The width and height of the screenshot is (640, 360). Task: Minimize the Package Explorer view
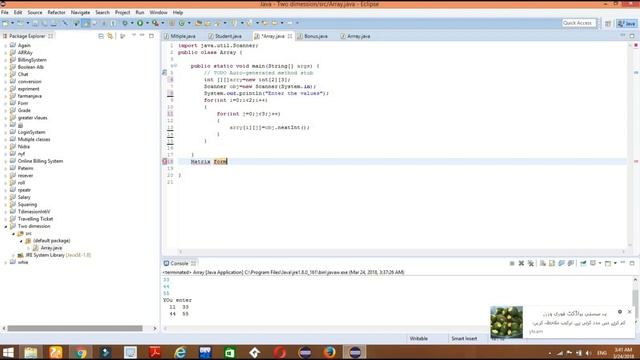[142, 36]
